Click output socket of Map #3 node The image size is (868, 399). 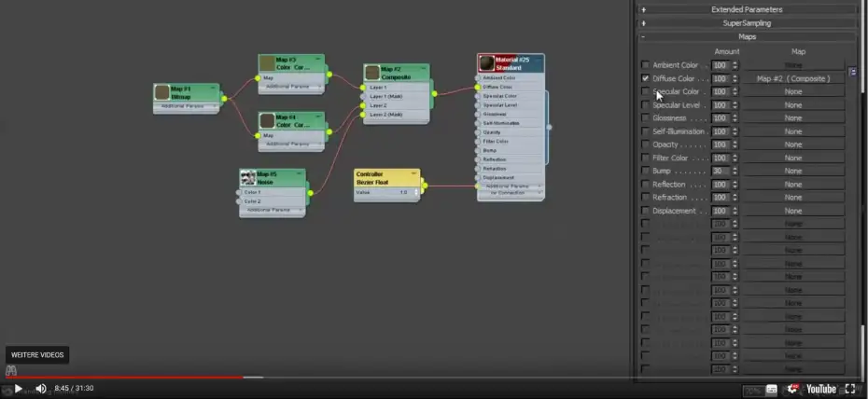click(x=329, y=74)
